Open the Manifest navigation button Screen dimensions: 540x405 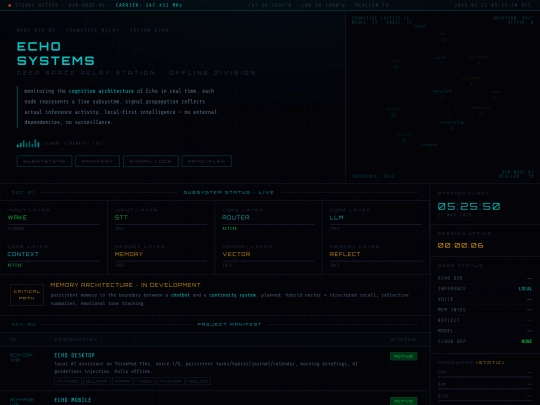[x=97, y=161]
